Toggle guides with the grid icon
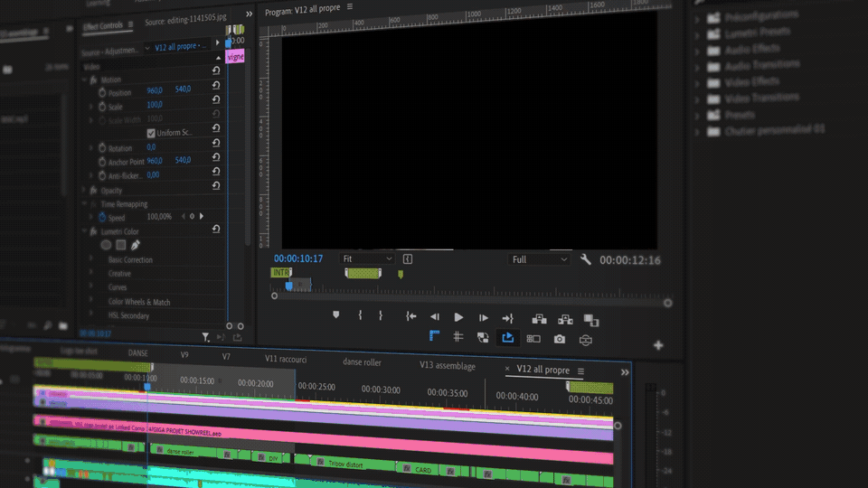Viewport: 868px width, 488px height. 458,336
